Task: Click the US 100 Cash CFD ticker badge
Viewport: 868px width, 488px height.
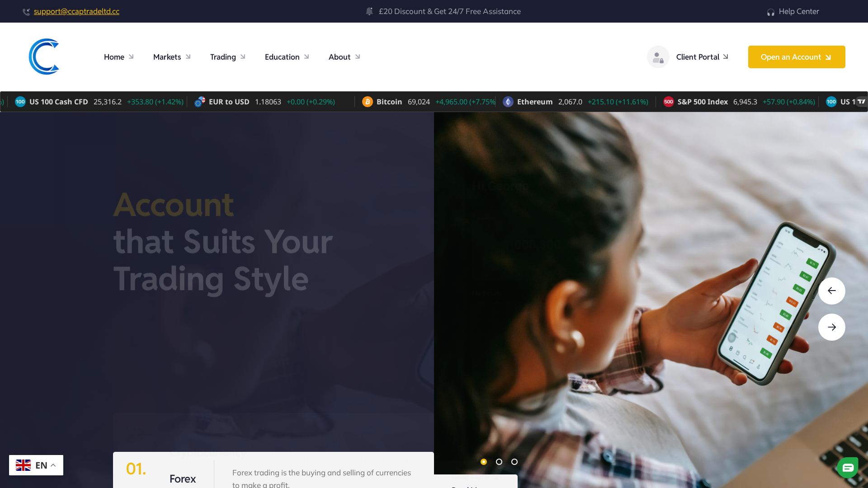Action: (20, 102)
